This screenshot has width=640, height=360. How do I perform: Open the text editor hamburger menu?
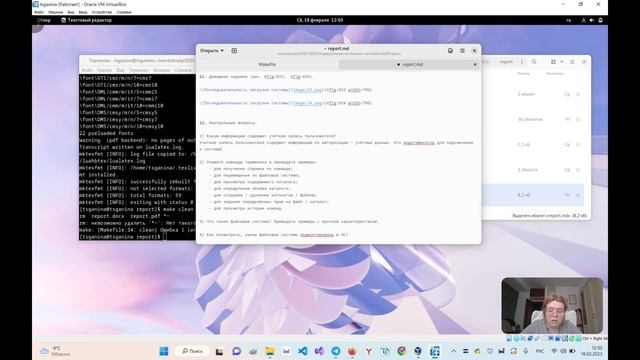tap(462, 51)
